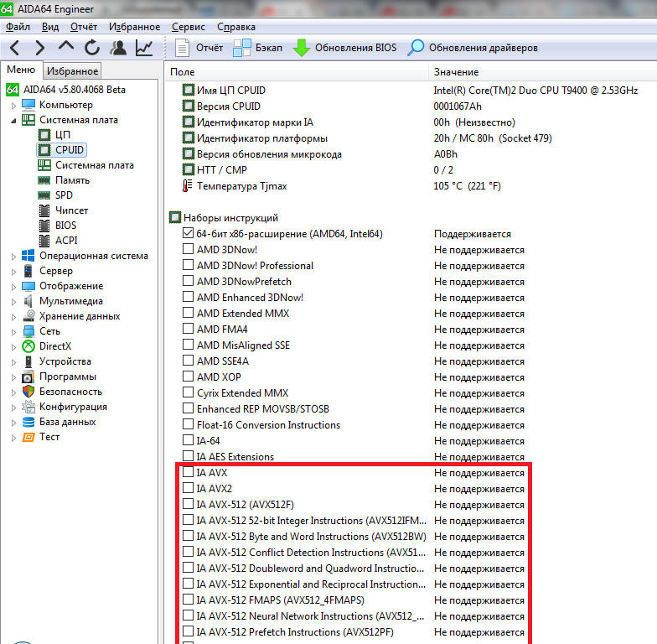Click the Обновления драйверов button label
The width and height of the screenshot is (657, 644).
pos(483,48)
